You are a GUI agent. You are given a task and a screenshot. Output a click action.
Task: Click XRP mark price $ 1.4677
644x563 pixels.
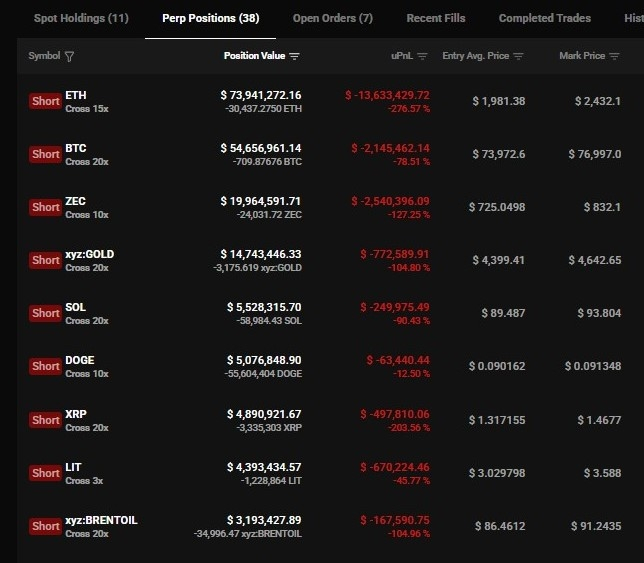tap(599, 420)
